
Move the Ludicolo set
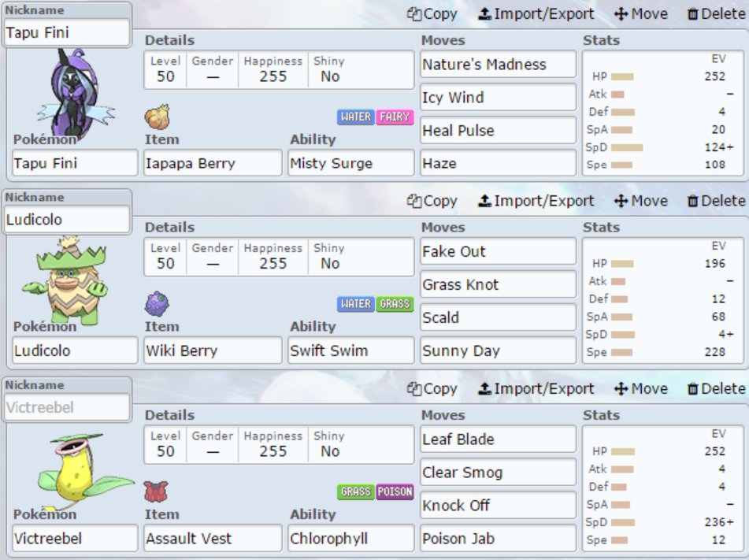(x=641, y=201)
